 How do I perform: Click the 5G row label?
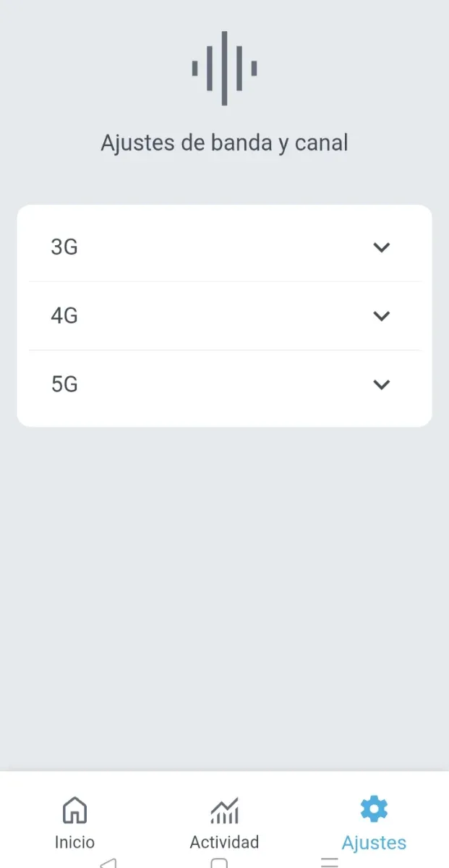point(64,384)
